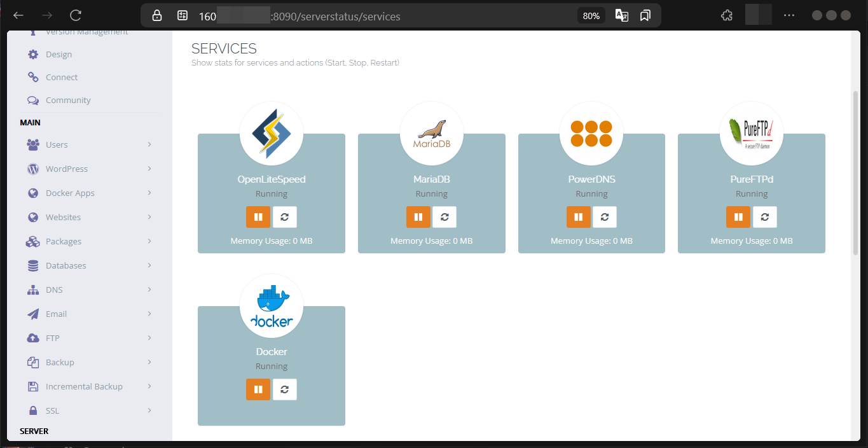Click the bookmarks icon in address bar
868x448 pixels.
point(645,15)
